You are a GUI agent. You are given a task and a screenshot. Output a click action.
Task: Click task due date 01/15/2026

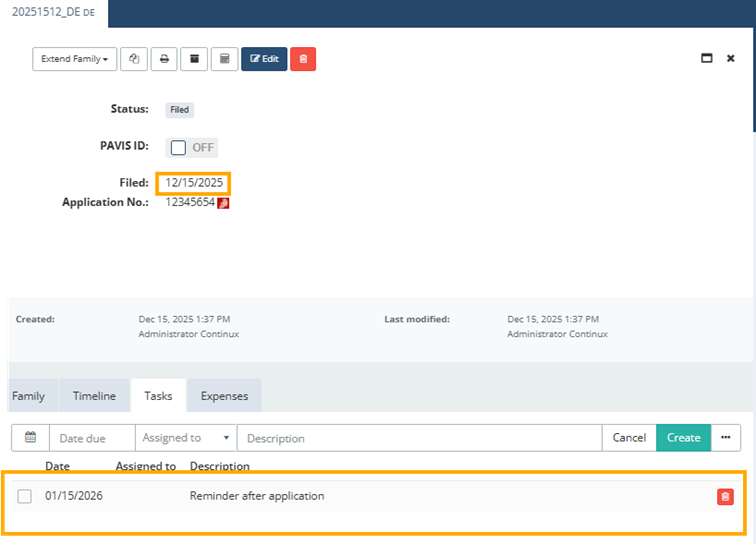pos(74,496)
